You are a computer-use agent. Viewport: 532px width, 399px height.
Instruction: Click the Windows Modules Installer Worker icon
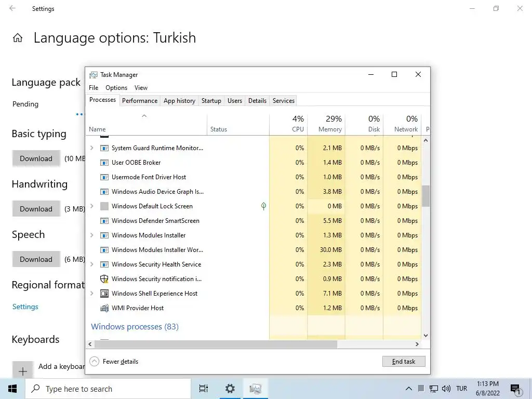click(x=104, y=250)
